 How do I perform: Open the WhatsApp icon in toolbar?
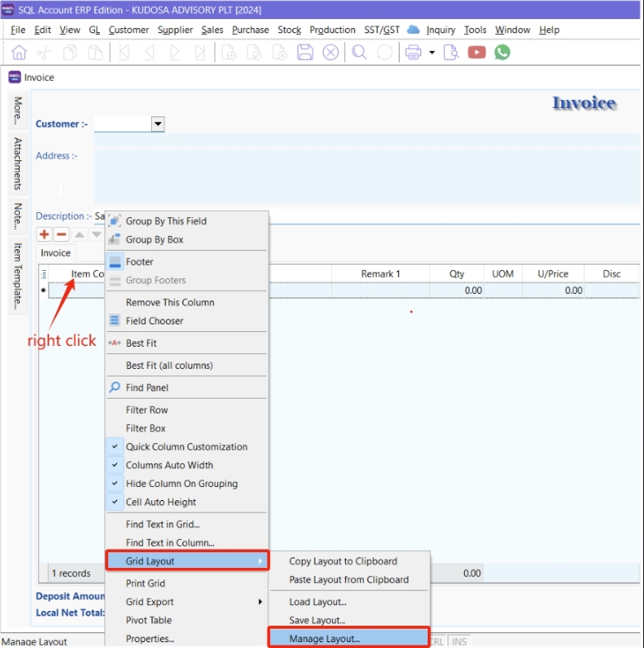click(502, 52)
